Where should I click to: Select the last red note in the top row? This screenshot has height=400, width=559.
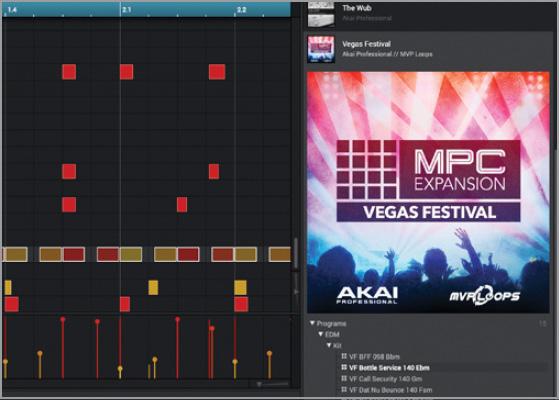217,72
